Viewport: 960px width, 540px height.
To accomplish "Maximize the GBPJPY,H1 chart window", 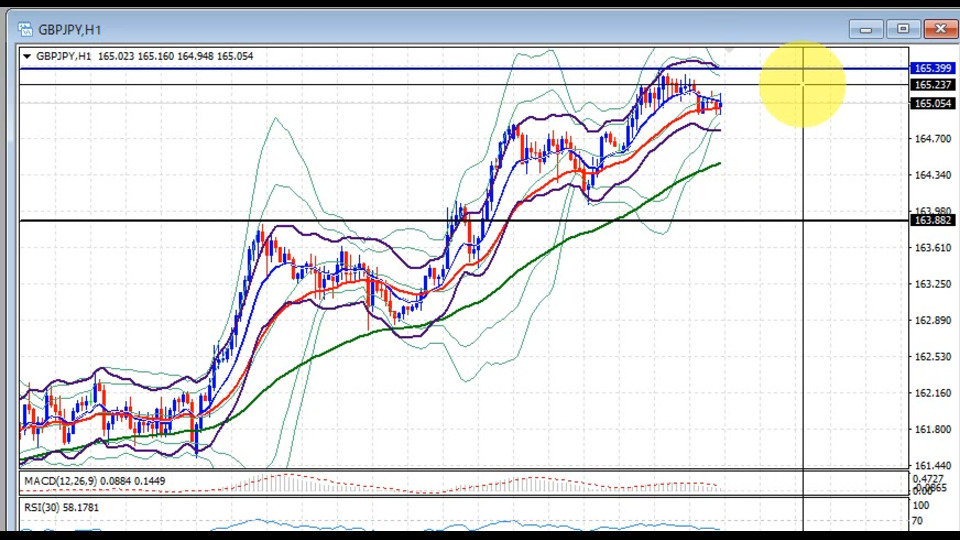I will (x=903, y=29).
